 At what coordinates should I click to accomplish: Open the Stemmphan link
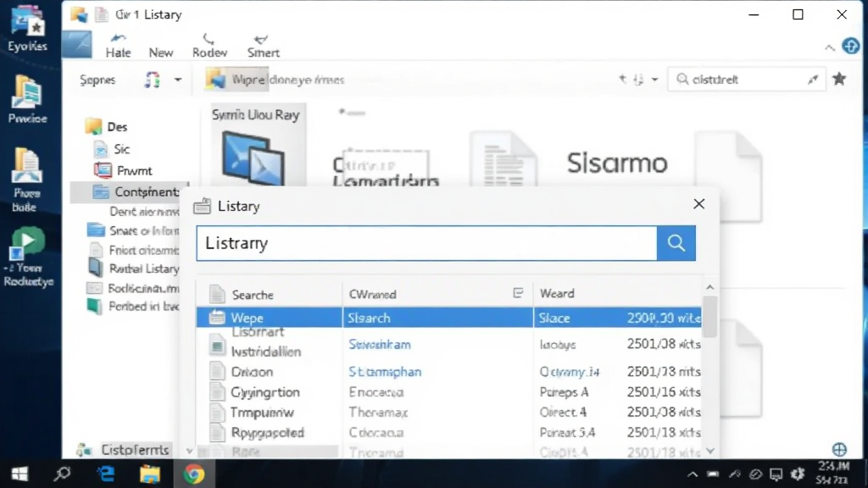tap(385, 372)
